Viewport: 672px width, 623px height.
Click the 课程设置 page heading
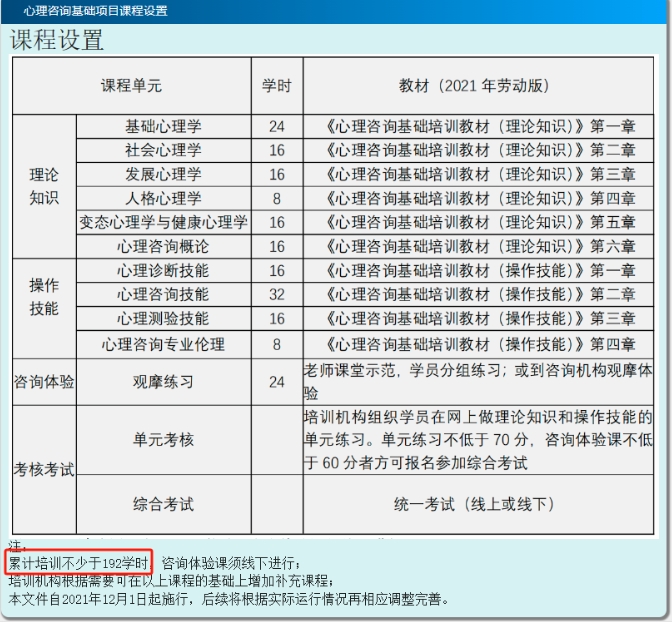click(57, 40)
